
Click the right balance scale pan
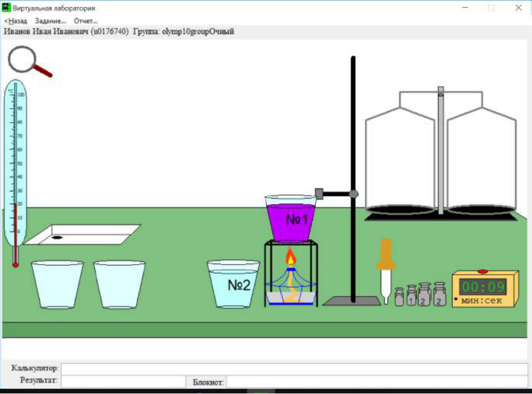[482, 209]
